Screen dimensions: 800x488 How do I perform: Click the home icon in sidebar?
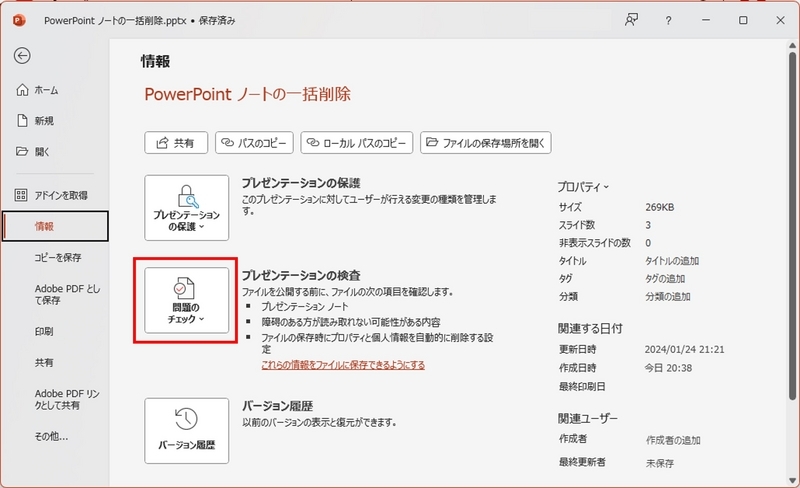[x=22, y=90]
